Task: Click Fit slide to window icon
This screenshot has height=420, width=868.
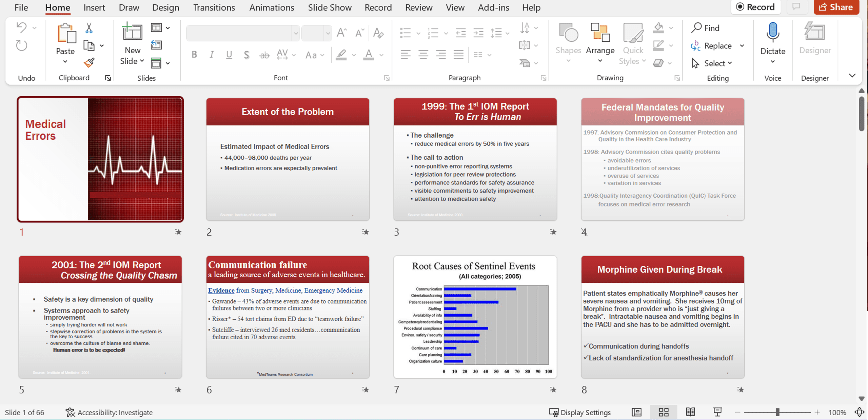Action: click(x=859, y=412)
